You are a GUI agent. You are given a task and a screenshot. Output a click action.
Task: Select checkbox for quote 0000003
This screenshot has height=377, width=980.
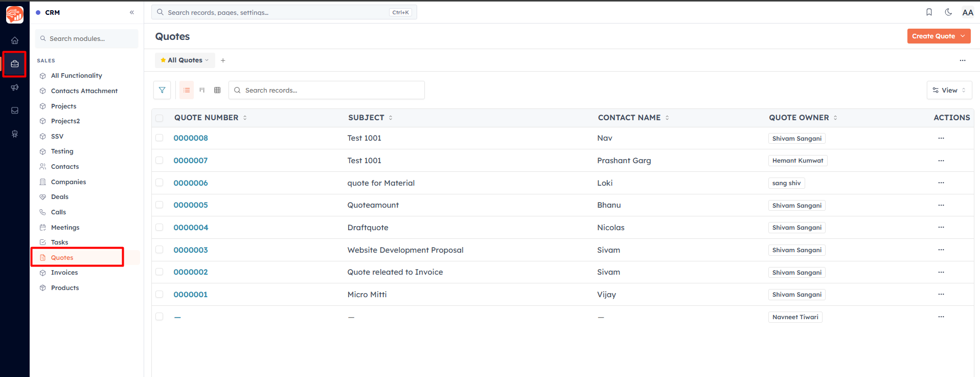click(x=159, y=250)
